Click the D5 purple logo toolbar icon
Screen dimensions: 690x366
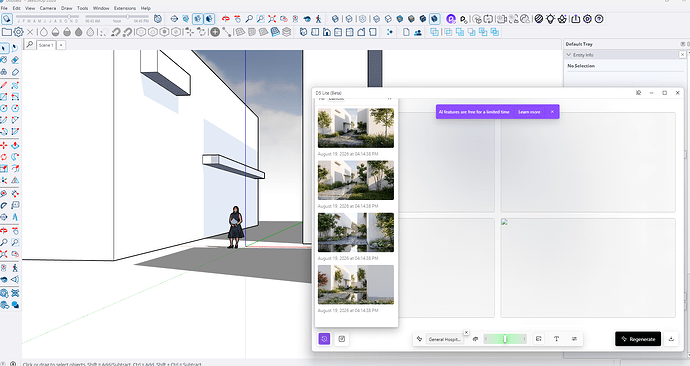451,19
